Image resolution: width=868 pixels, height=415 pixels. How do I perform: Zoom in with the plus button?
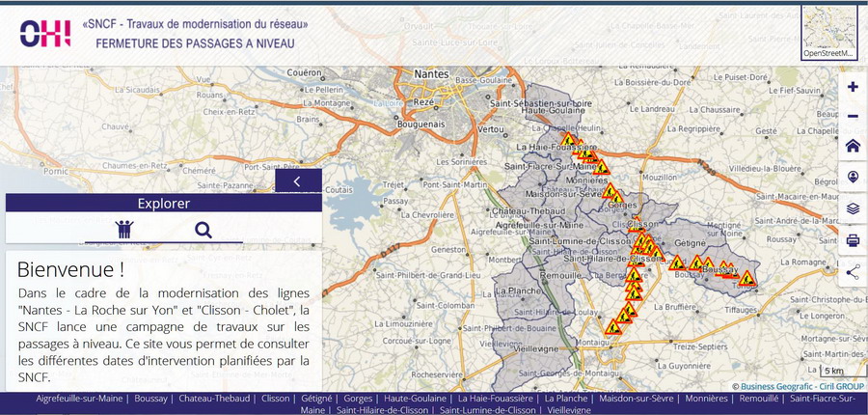(x=853, y=87)
